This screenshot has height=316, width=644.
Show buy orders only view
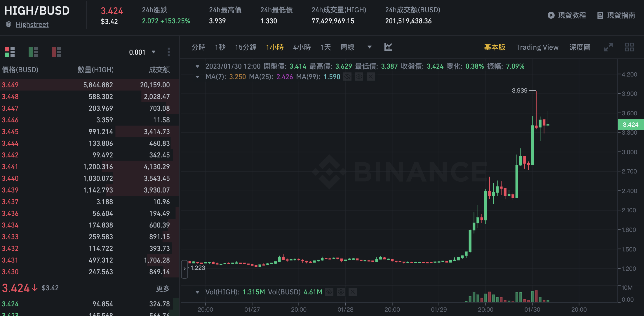click(33, 52)
